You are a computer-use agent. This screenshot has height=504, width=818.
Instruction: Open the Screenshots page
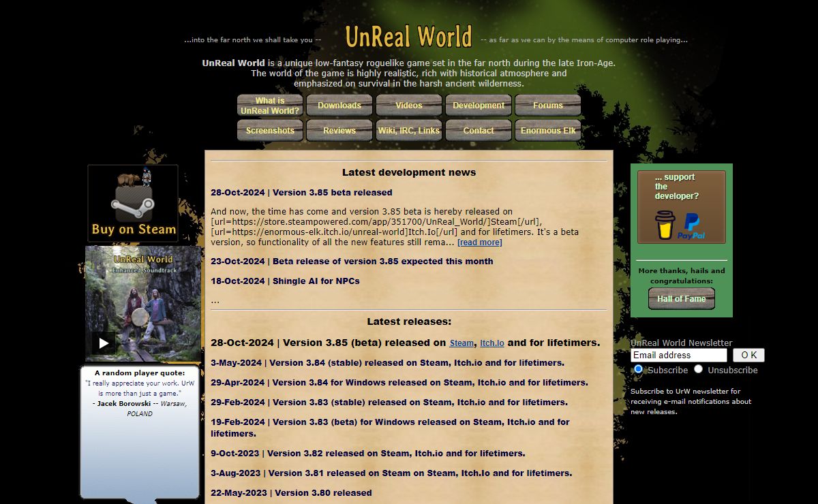click(270, 131)
